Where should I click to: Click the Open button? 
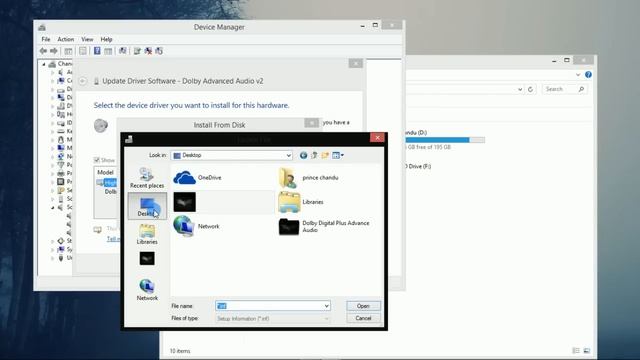[x=363, y=306]
